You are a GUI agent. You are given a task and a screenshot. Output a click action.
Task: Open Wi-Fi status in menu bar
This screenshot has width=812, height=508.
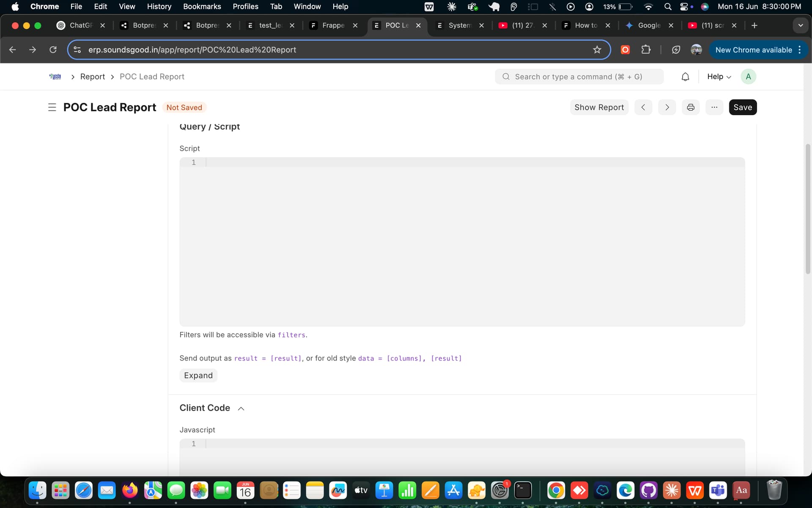[648, 7]
